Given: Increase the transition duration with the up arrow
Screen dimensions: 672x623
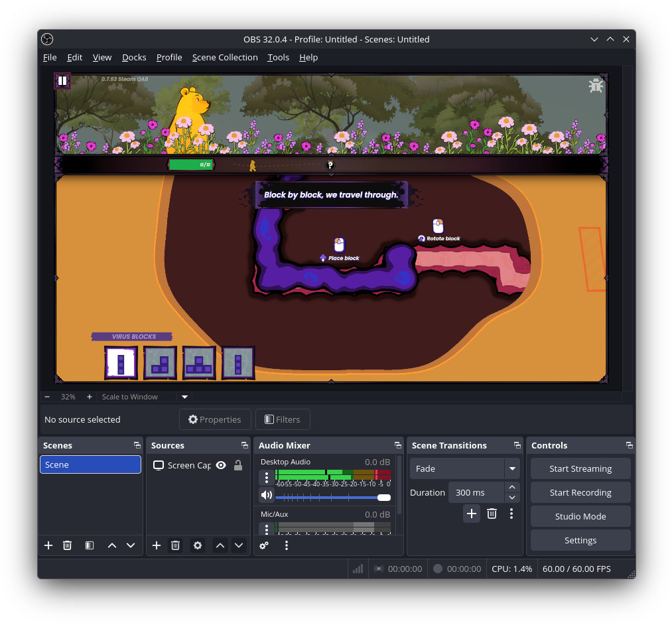Looking at the screenshot, I should pos(511,488).
